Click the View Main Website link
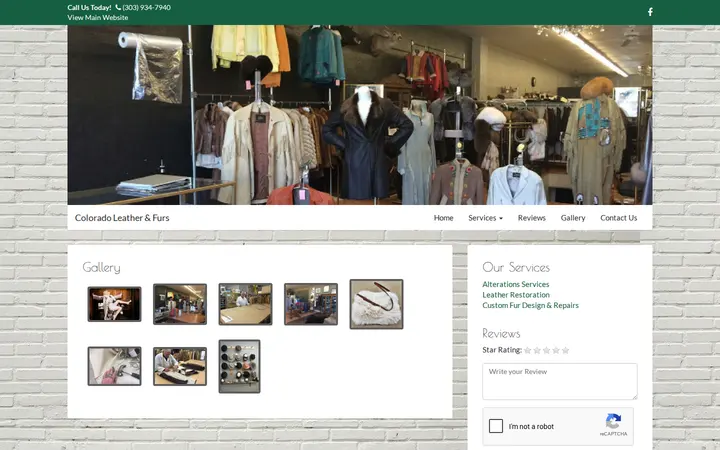Screen dimensions: 720x450 point(98,17)
